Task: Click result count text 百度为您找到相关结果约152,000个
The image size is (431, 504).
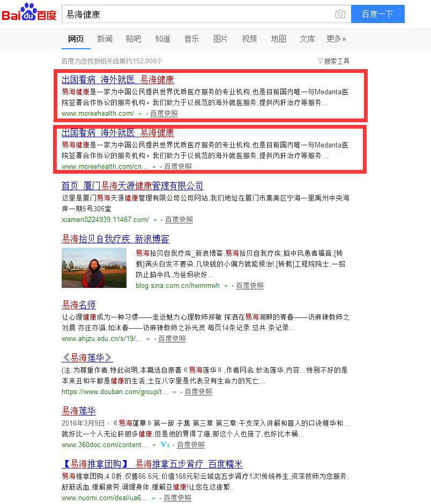Action: (112, 61)
